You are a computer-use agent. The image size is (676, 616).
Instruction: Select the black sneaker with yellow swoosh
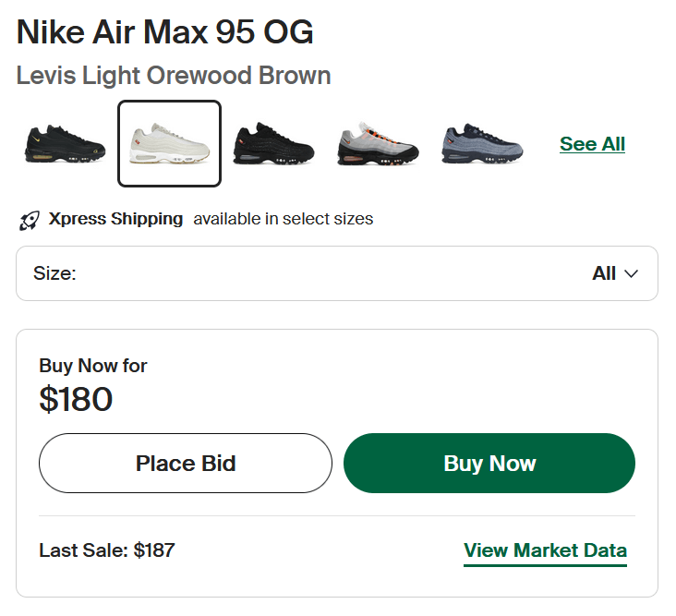[64, 144]
